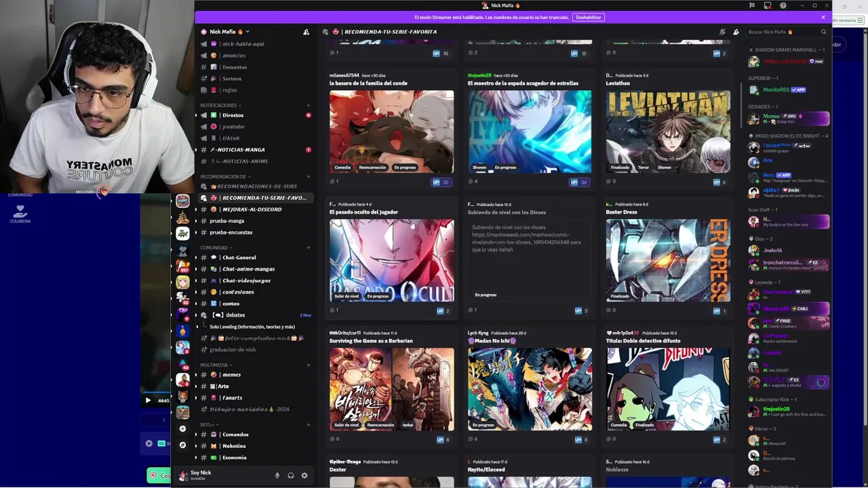Click the flag icon in the title bar
The image size is (868, 488).
(x=752, y=5)
